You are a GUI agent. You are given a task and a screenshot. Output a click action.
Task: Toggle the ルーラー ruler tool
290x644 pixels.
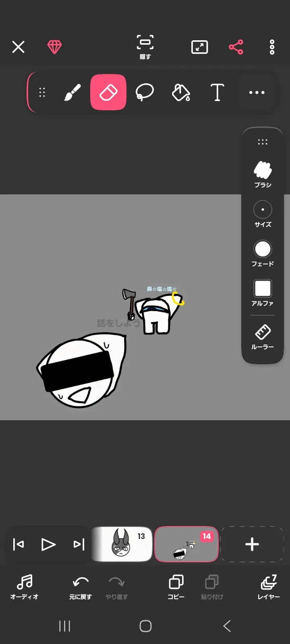pos(263,336)
